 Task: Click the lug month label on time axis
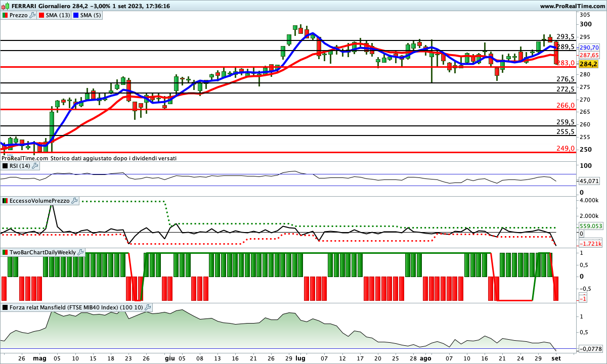click(300, 358)
